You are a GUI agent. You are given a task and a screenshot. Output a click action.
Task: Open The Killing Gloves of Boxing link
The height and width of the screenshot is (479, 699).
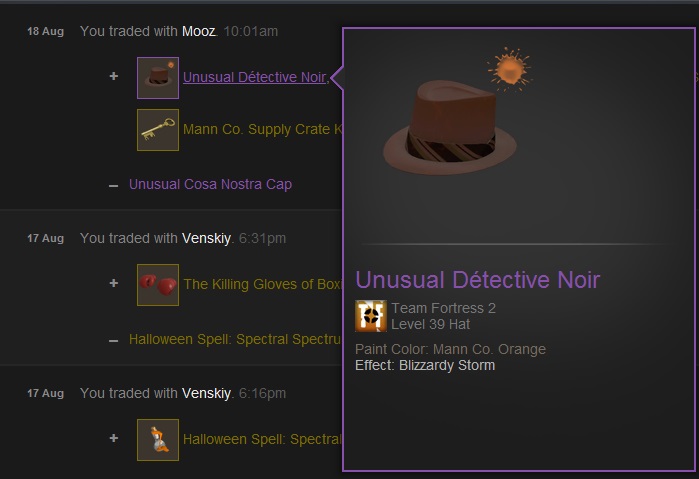click(x=262, y=284)
